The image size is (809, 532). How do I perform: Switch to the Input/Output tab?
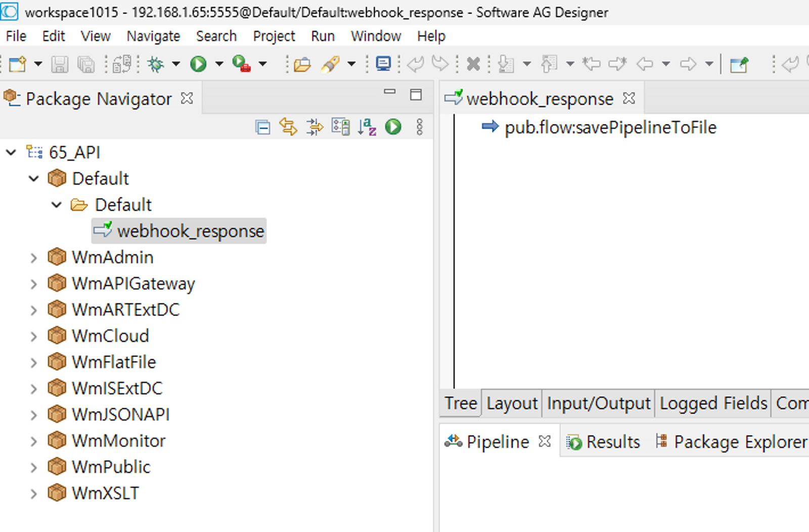[598, 404]
